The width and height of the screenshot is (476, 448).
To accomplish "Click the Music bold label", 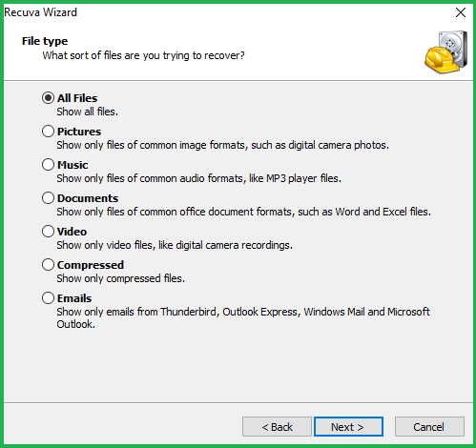I will pyautogui.click(x=72, y=165).
